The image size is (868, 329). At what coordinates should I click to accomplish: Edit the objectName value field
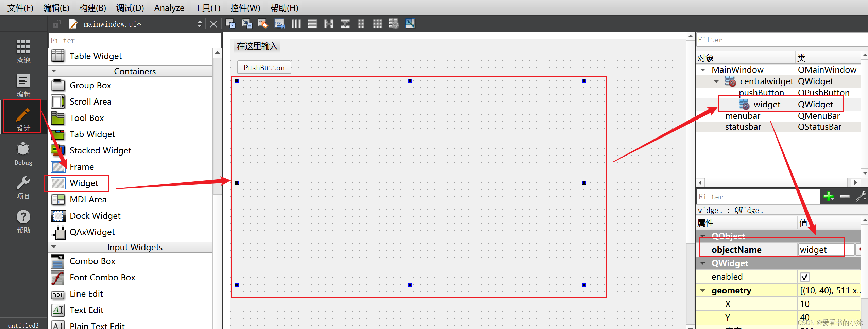(x=826, y=250)
